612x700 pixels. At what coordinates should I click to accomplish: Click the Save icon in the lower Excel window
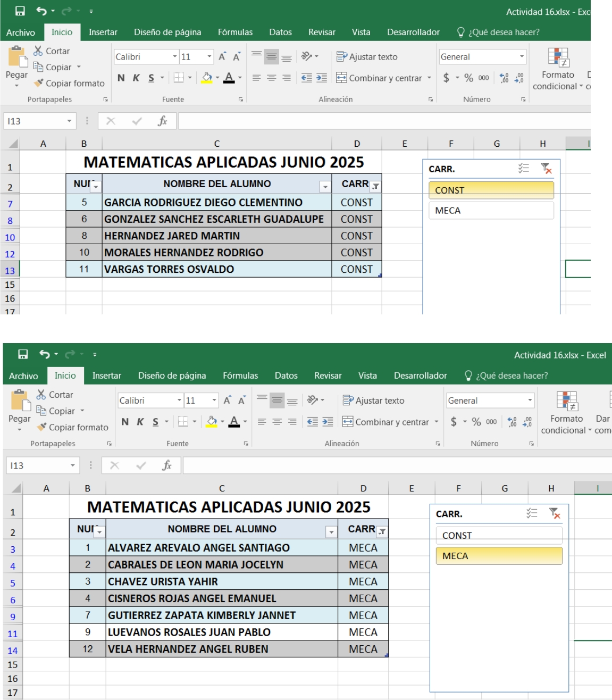[x=23, y=354]
